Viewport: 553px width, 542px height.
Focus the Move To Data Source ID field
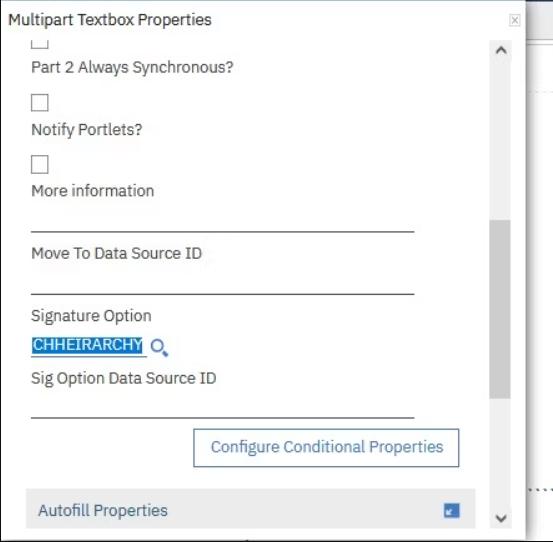coord(223,282)
